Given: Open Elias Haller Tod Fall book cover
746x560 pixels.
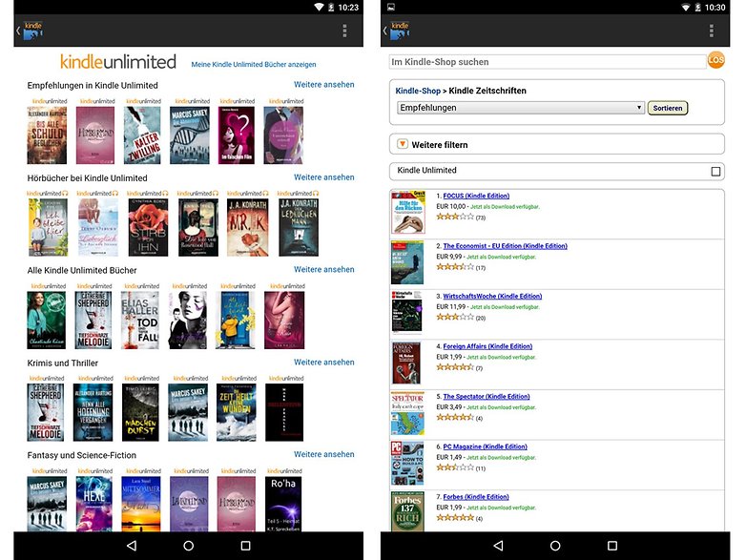Looking at the screenshot, I should pos(140,321).
